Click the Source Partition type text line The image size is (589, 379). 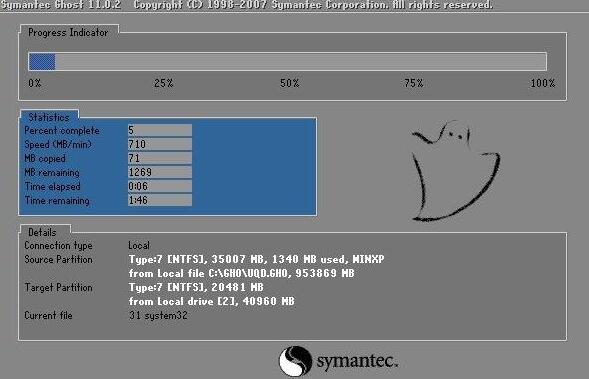pyautogui.click(x=257, y=259)
